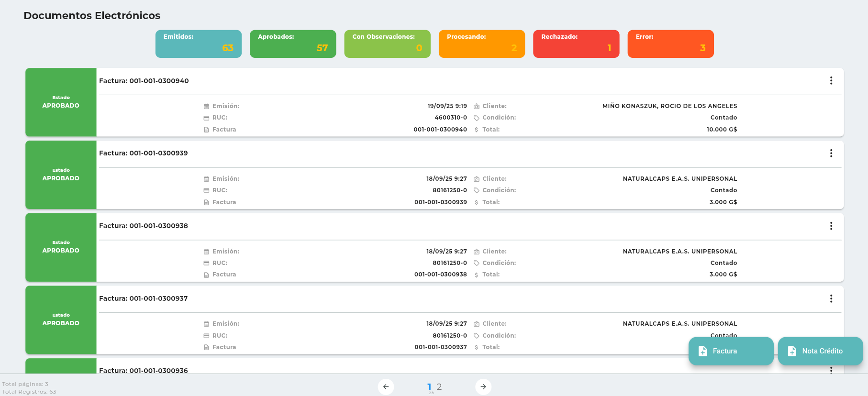
Task: Show Procesando documents card
Action: (x=481, y=44)
